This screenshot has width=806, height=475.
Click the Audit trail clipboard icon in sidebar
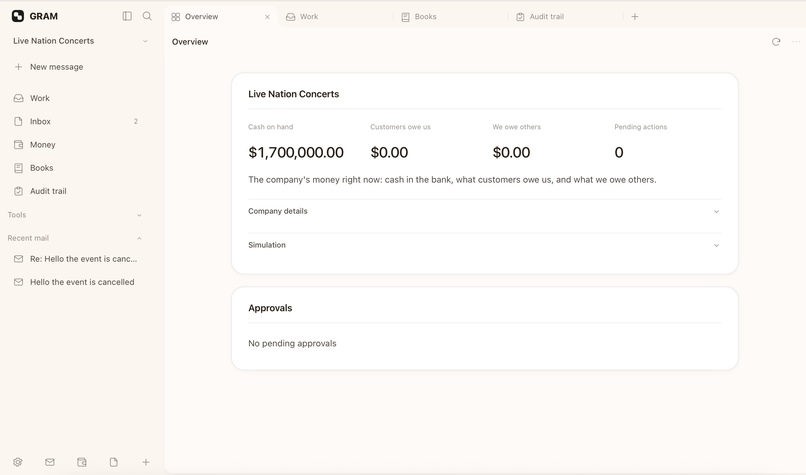19,191
